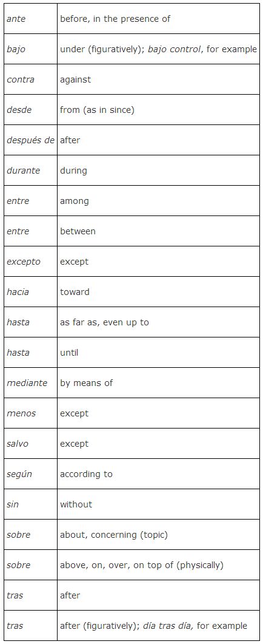This screenshot has width=263, height=644.
Task: Click the 'without' definition for sin
Action: click(x=76, y=504)
